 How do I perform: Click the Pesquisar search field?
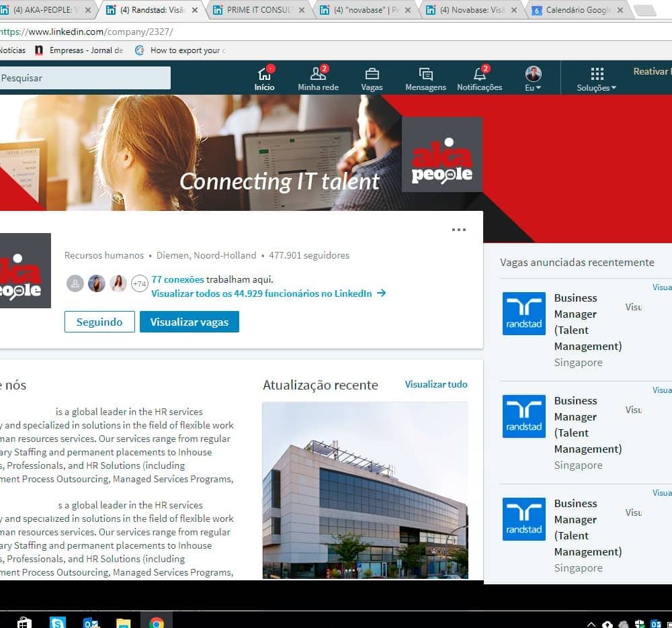[x=85, y=78]
